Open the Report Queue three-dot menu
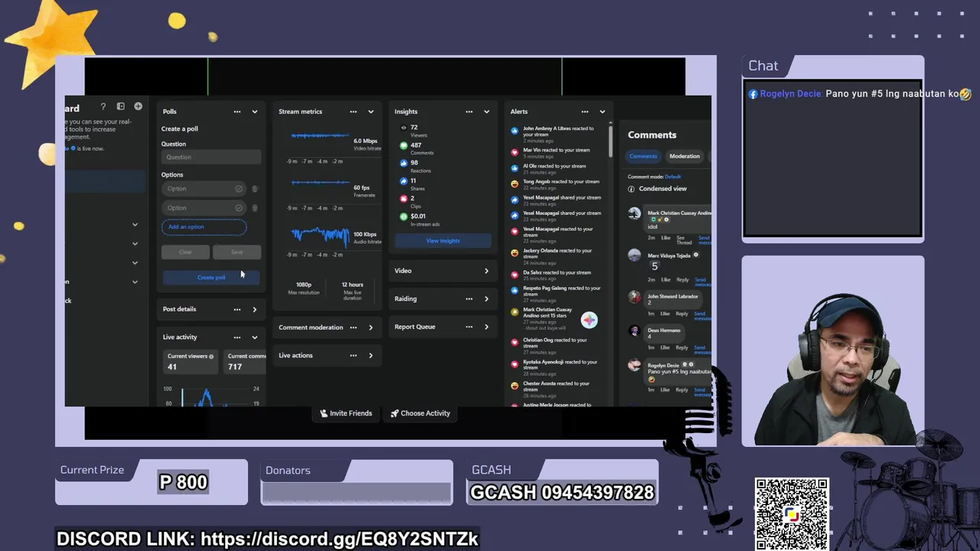 point(469,327)
